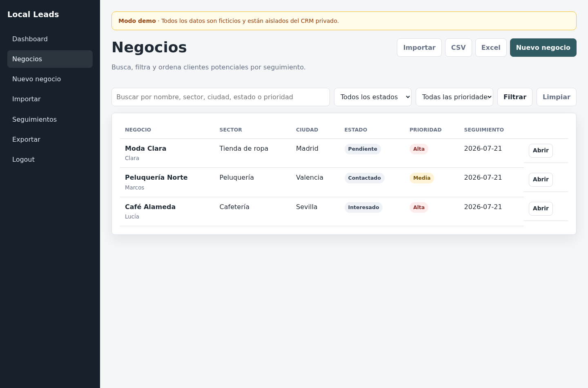588x388 pixels.
Task: Click the 2026-07-21 date in Peluquería Norte row
Action: [483, 178]
